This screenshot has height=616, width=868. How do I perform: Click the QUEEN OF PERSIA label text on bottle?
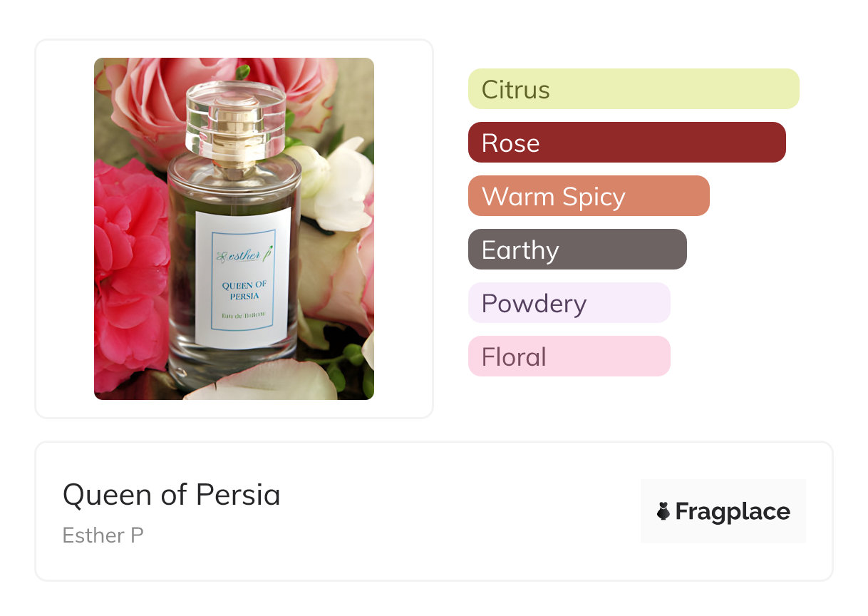[x=244, y=290]
